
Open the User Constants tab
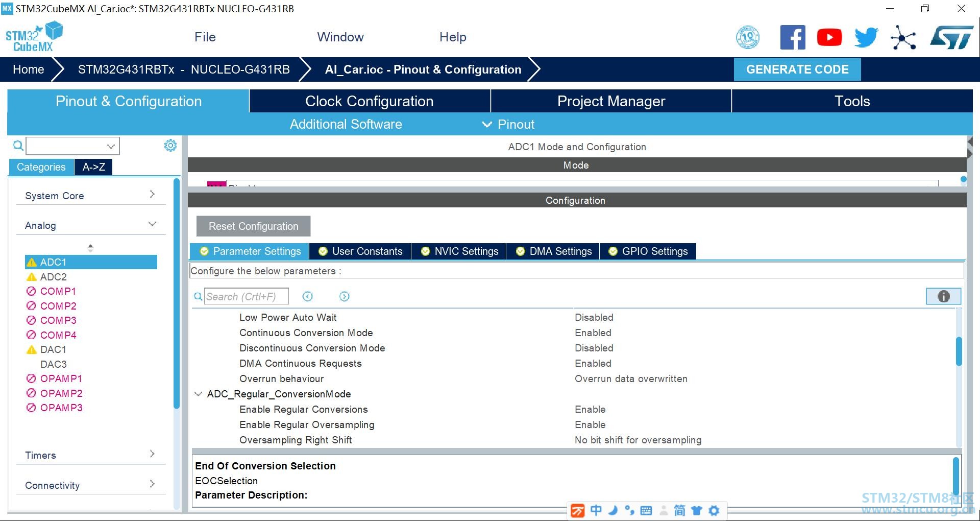(360, 251)
